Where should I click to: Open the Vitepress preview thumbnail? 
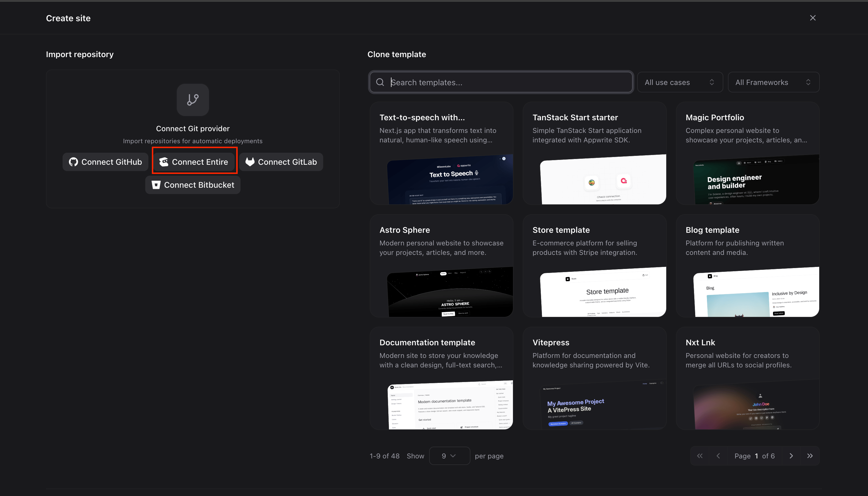point(603,405)
